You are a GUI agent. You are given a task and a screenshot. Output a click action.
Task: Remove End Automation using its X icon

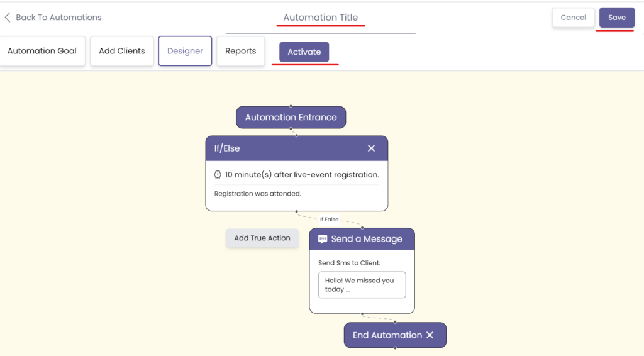(430, 335)
